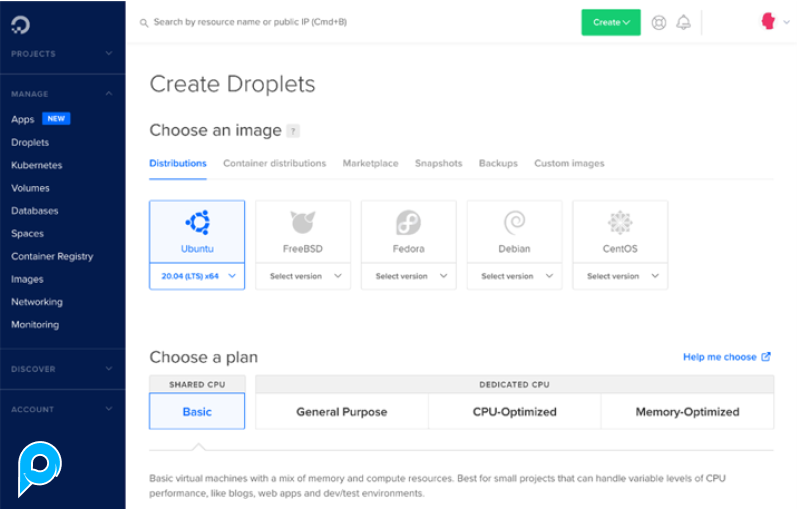Open the user avatar menu

pyautogui.click(x=768, y=21)
